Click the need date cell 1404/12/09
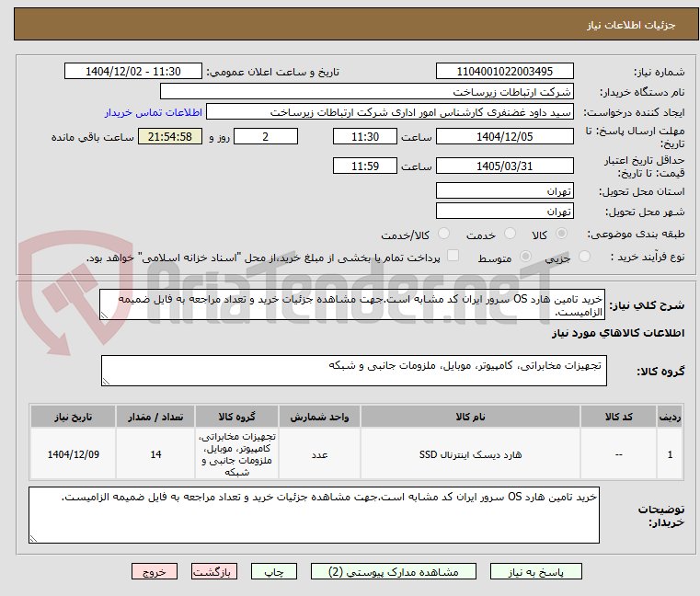 coord(74,454)
